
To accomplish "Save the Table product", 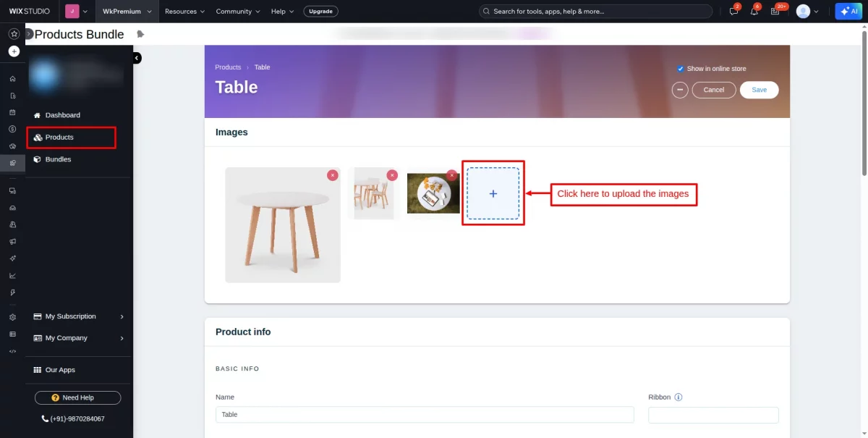I will coord(759,89).
